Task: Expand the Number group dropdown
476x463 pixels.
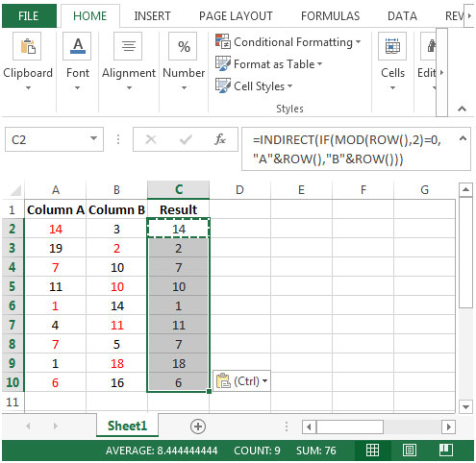Action: [x=184, y=87]
